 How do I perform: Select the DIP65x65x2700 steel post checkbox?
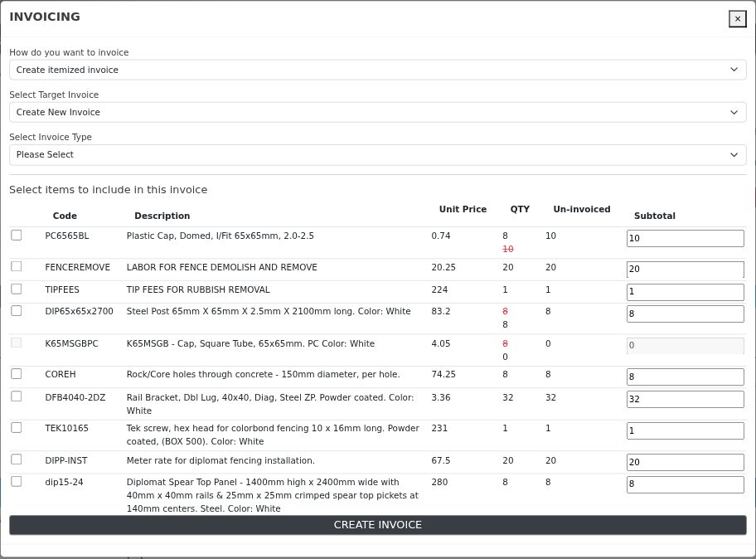click(17, 311)
